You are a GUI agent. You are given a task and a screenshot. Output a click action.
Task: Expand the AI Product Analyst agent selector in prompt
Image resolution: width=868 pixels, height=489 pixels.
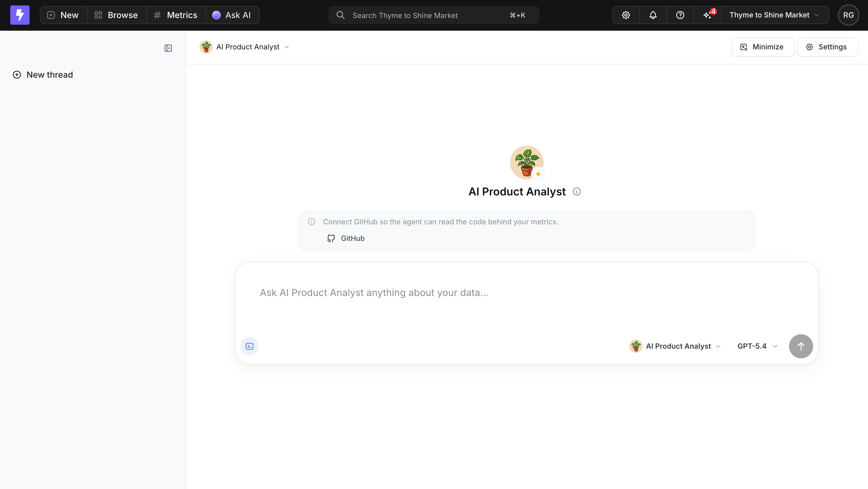675,346
